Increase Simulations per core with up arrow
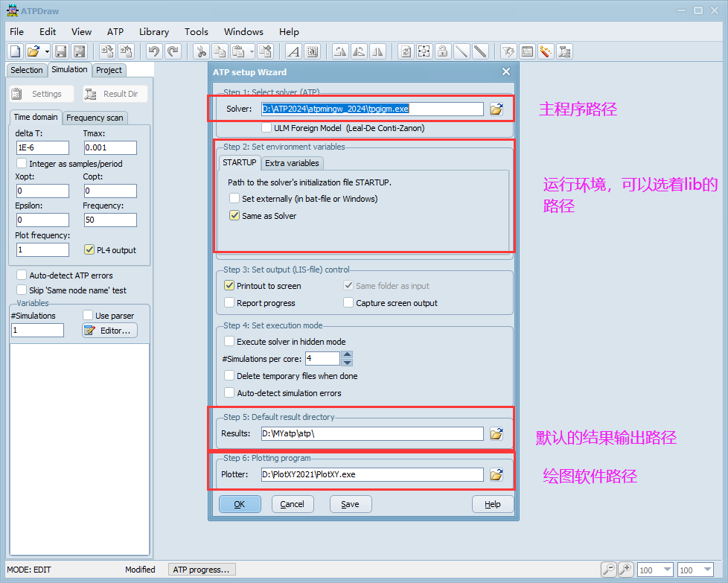The image size is (728, 583). click(347, 354)
